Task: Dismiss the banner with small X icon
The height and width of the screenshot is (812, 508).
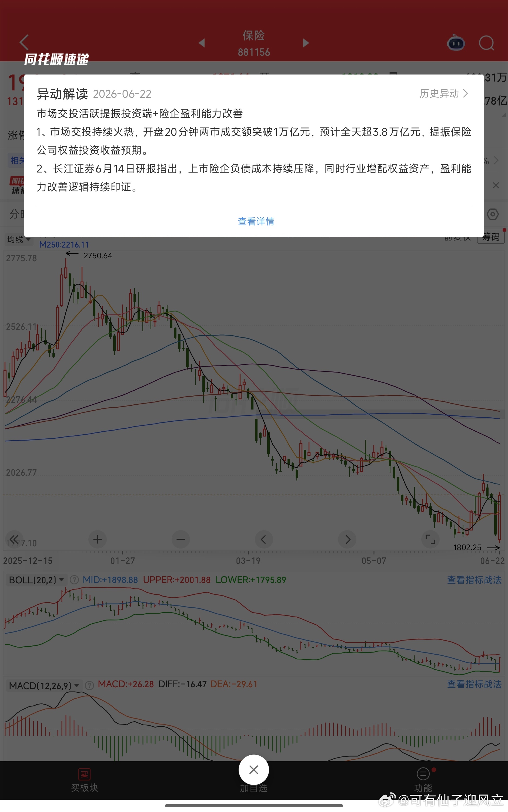Action: (496, 185)
